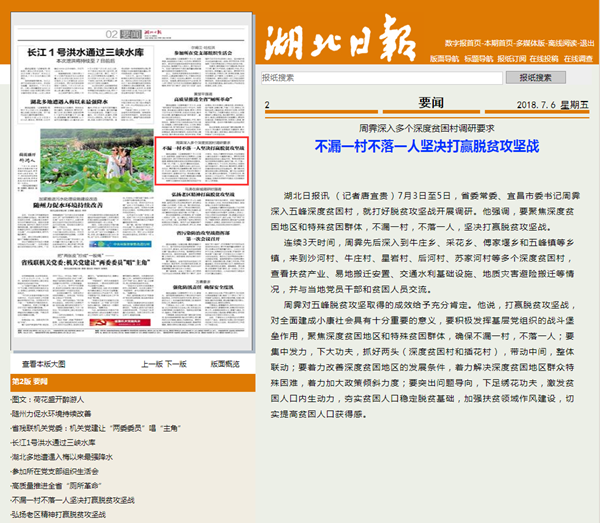The image size is (600, 523).
Task: Open 查看本版大图 link
Action: point(44,364)
